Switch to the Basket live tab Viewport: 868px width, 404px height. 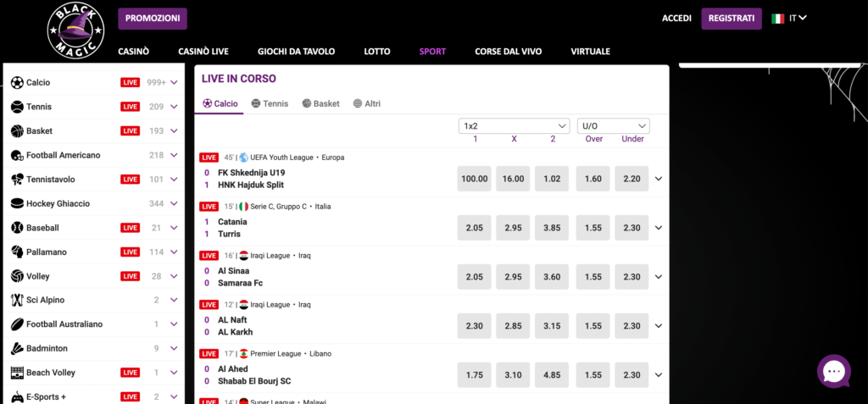coord(321,103)
